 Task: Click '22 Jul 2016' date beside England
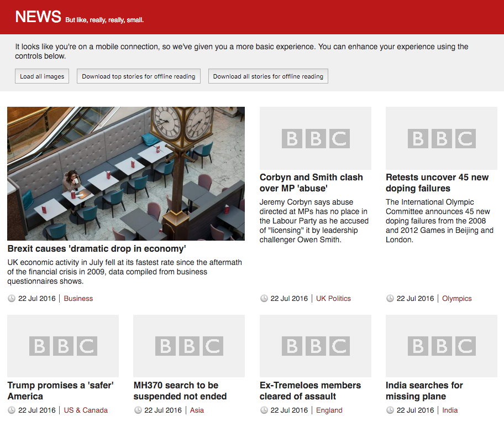[x=289, y=410]
